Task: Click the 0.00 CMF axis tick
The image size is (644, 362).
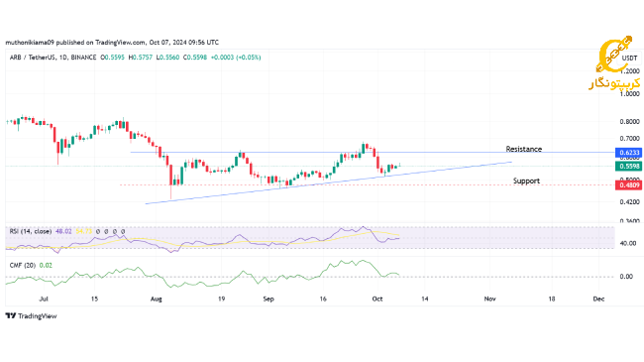Action: pyautogui.click(x=626, y=277)
